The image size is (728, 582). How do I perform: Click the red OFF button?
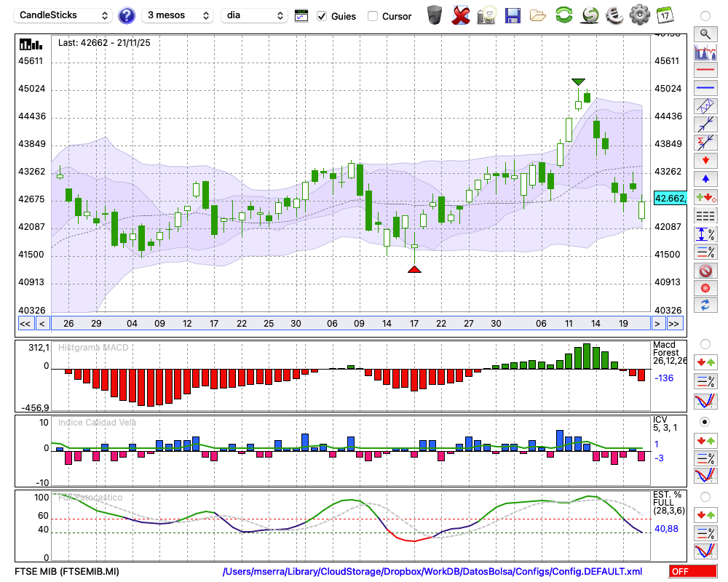688,572
